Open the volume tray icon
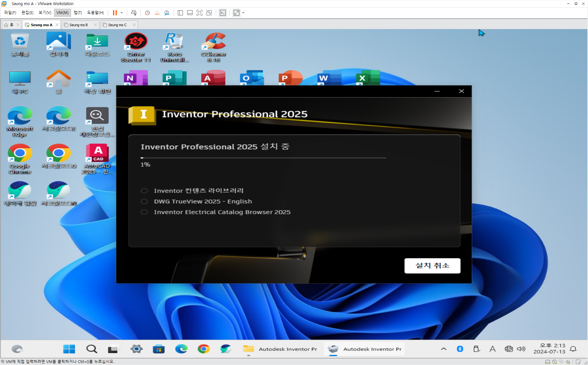Viewport: 588px width, 365px height. click(x=521, y=349)
